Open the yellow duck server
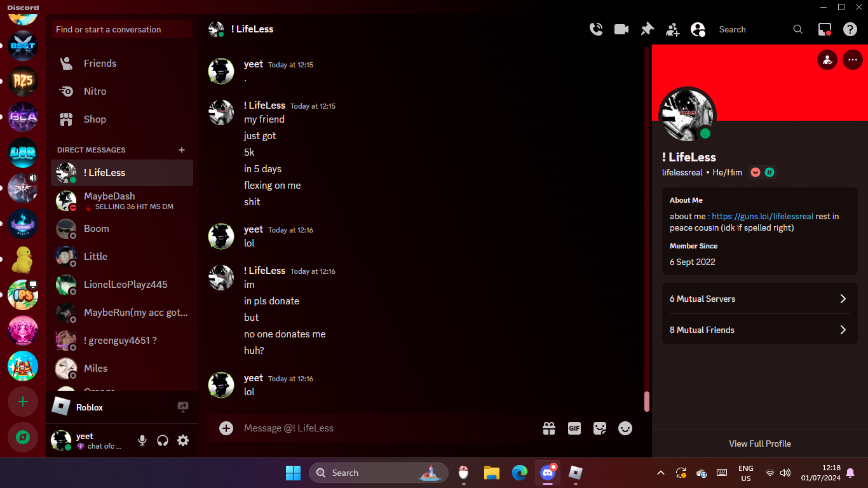 (x=23, y=259)
